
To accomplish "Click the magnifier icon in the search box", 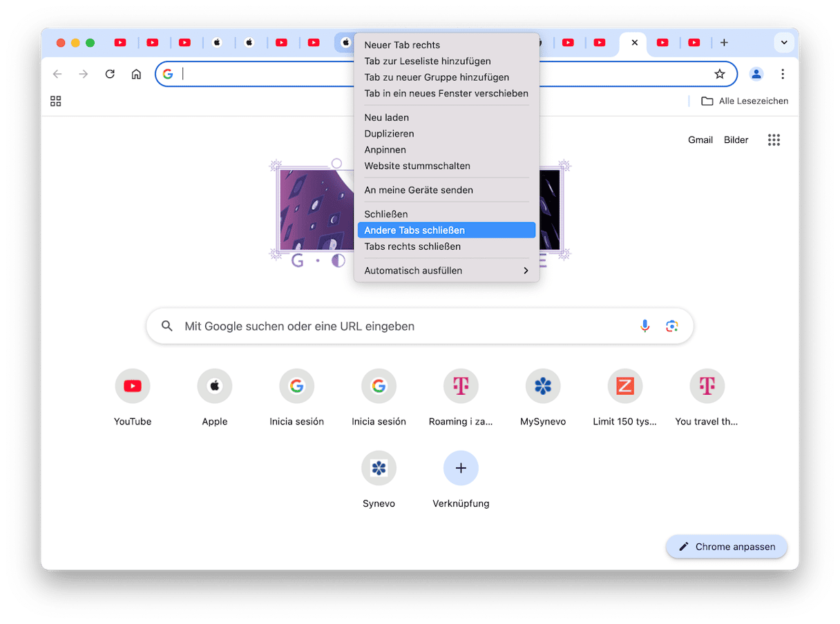I will [x=166, y=326].
